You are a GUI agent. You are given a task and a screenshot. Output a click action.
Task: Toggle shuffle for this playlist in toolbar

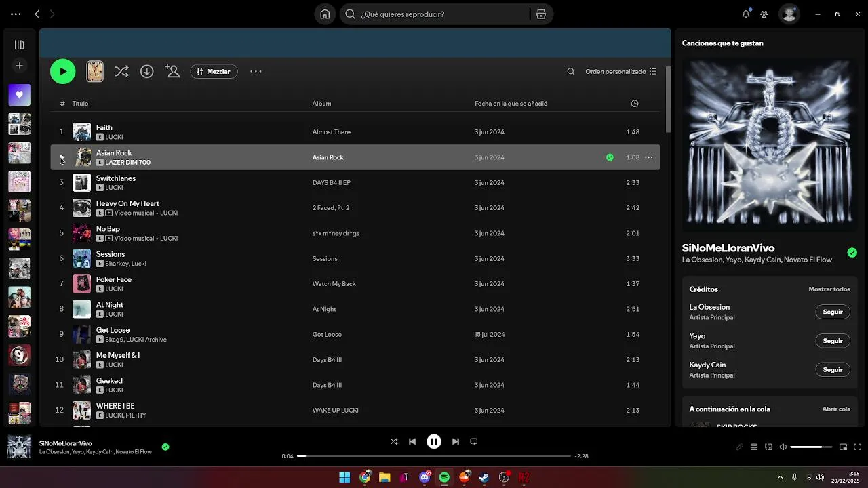tap(121, 71)
